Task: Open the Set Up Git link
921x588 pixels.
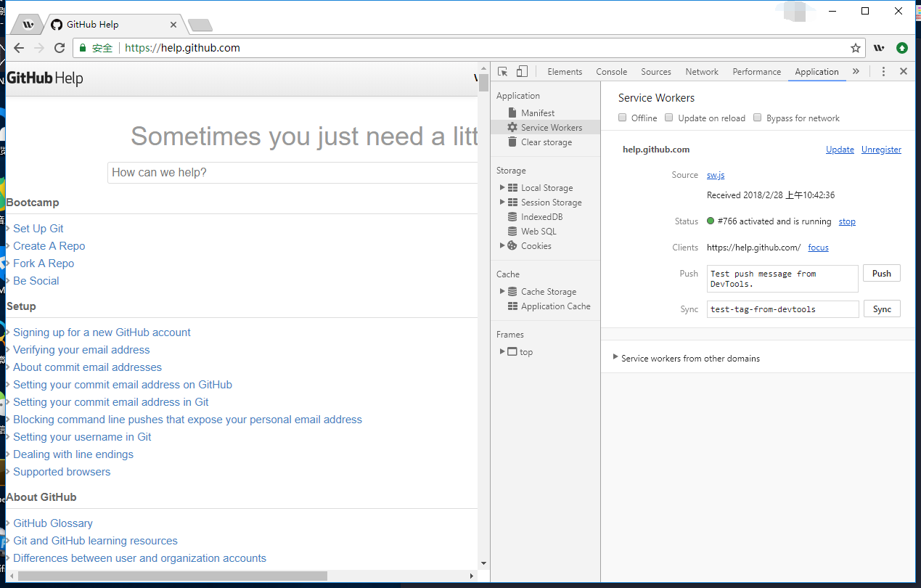Action: click(x=38, y=229)
